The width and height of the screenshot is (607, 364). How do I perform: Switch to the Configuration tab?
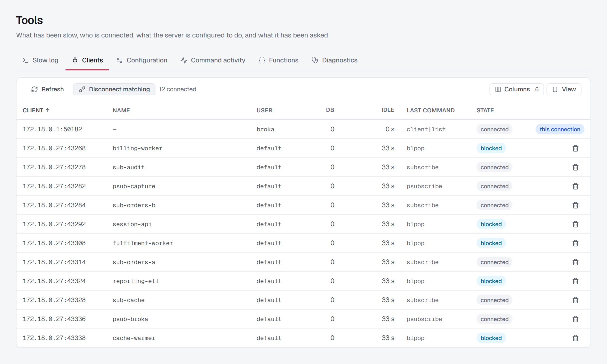pyautogui.click(x=142, y=60)
